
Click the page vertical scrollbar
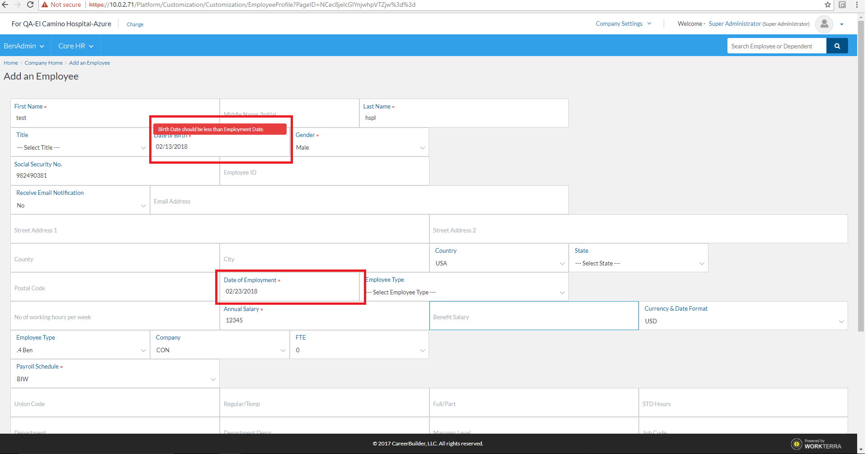(x=861, y=181)
